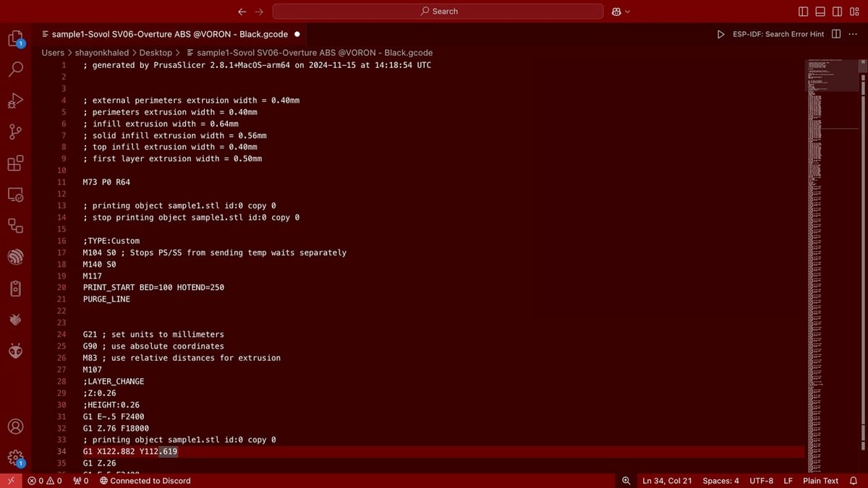Click Ln 34, Col 21 cursor position

[667, 481]
